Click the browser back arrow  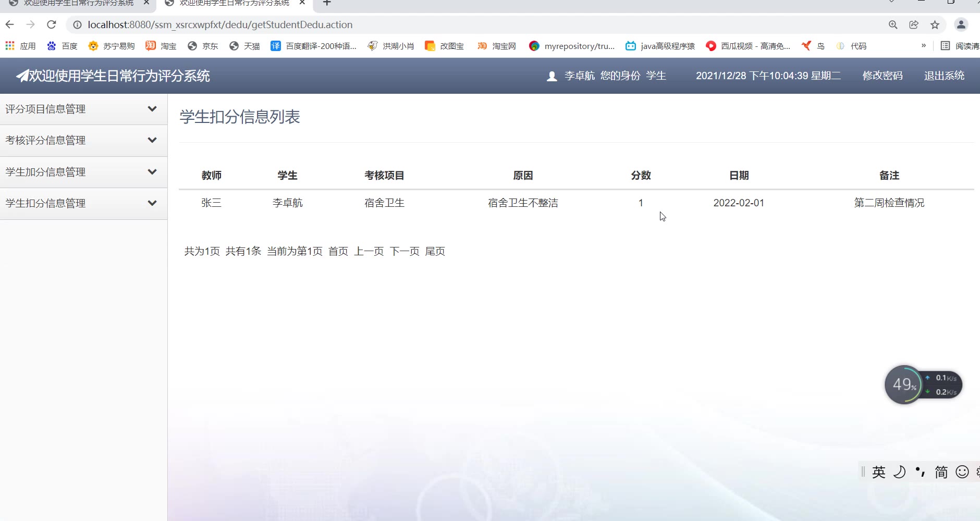click(x=10, y=24)
